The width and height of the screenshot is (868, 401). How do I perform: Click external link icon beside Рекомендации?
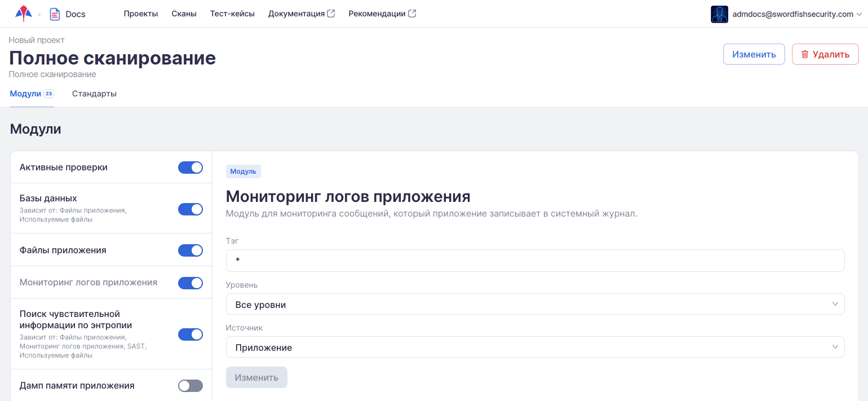[x=412, y=14]
